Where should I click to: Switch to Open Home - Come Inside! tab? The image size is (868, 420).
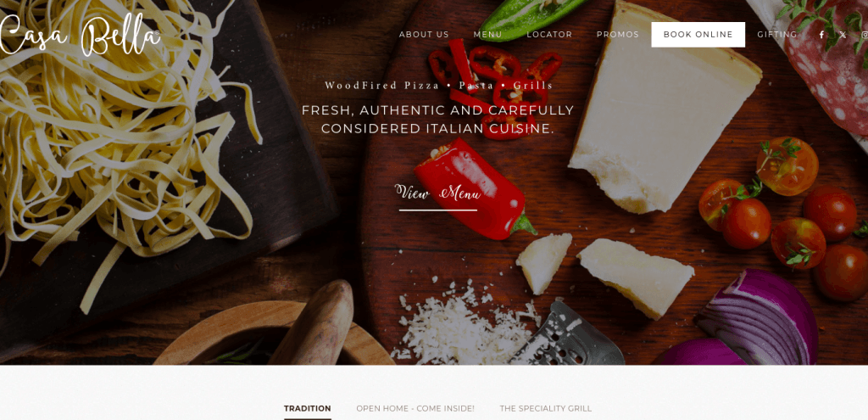[x=415, y=408]
